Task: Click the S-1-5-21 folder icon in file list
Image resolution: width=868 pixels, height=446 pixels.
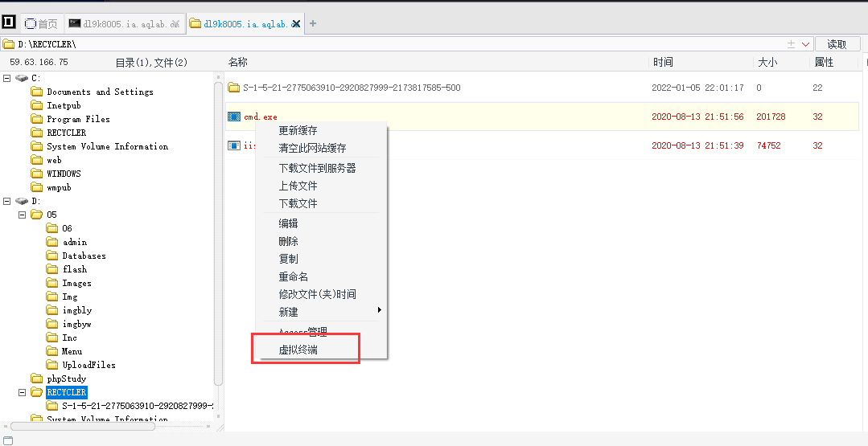Action: (x=234, y=88)
